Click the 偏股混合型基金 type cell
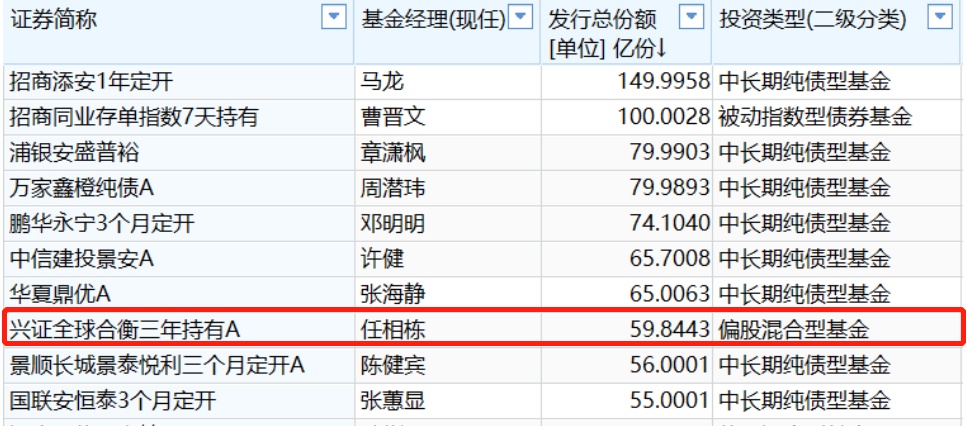Screen dimensions: 967x426 tap(794, 328)
